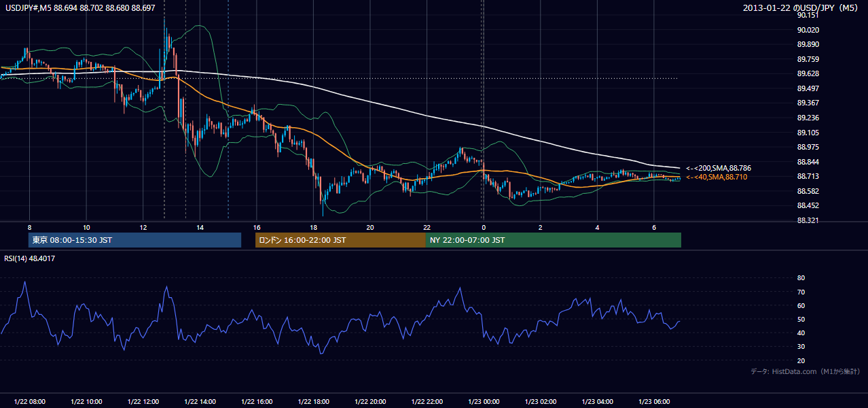The width and height of the screenshot is (868, 408).
Task: Click hour label 16 under the price chart
Action: [x=257, y=227]
